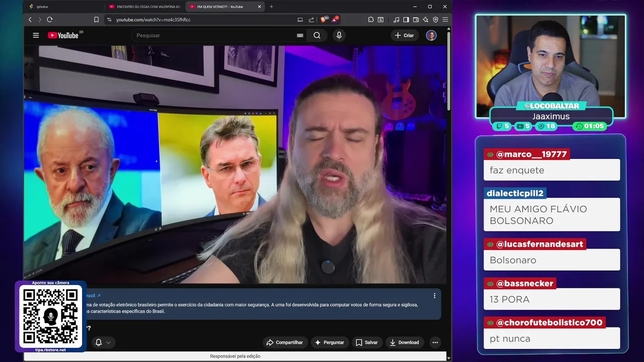The height and width of the screenshot is (362, 644).
Task: Open the YouTube hamburger guide menu
Action: pos(36,35)
